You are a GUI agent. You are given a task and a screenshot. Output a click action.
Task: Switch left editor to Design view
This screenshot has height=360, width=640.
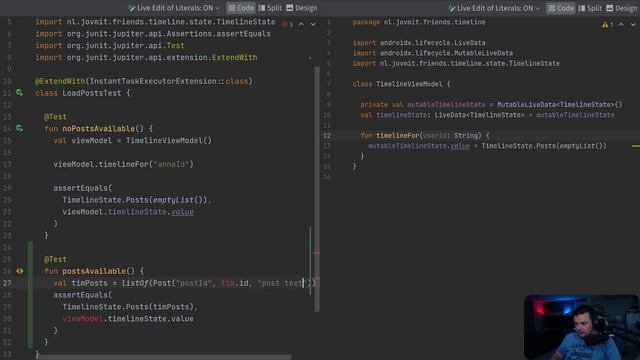302,8
